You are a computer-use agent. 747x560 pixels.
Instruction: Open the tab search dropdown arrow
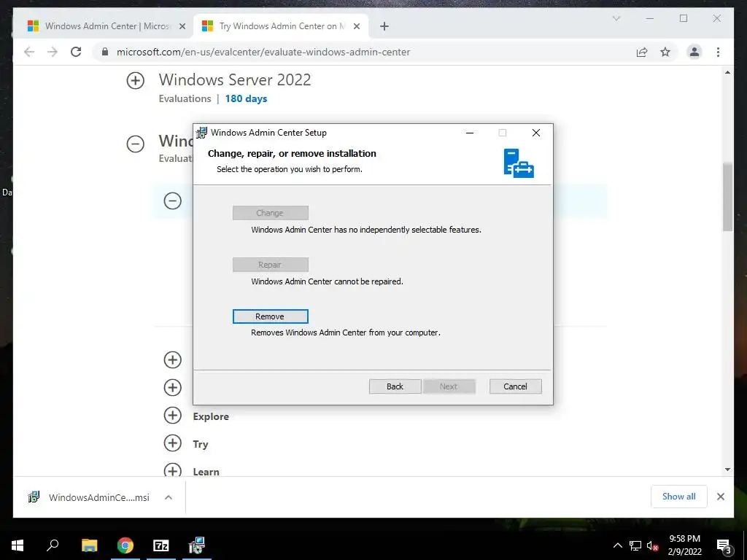(x=616, y=18)
